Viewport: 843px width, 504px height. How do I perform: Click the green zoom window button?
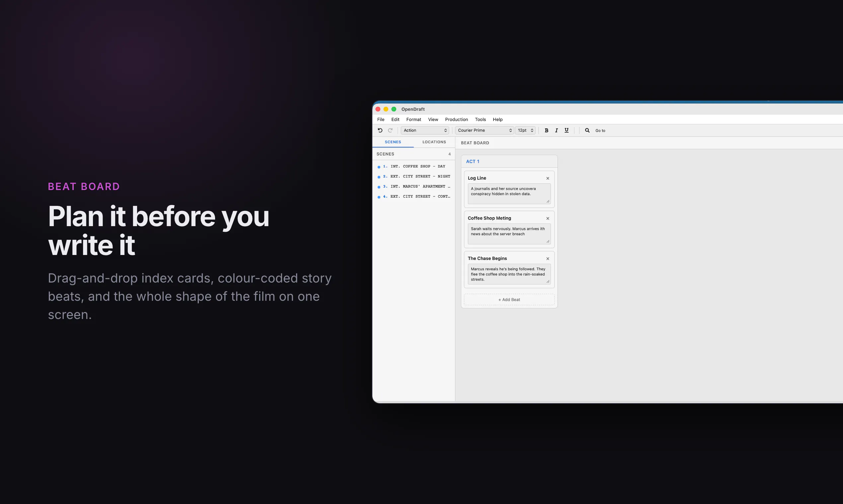394,109
